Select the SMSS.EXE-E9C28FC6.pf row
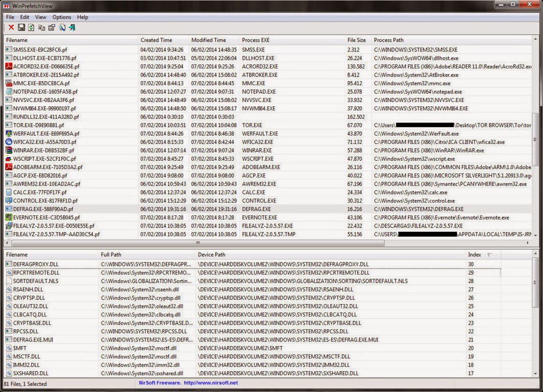Image resolution: width=543 pixels, height=392 pixels. 268,50
